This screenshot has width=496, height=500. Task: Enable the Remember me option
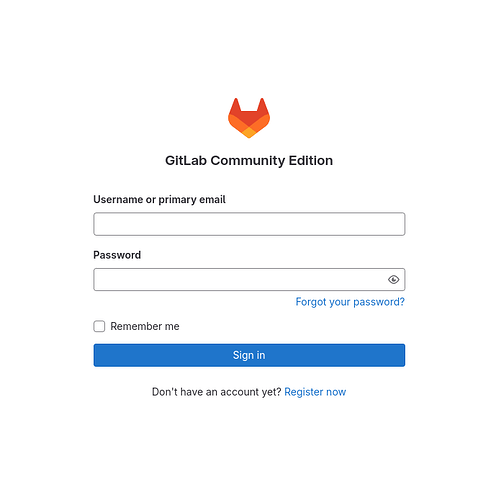[x=99, y=326]
